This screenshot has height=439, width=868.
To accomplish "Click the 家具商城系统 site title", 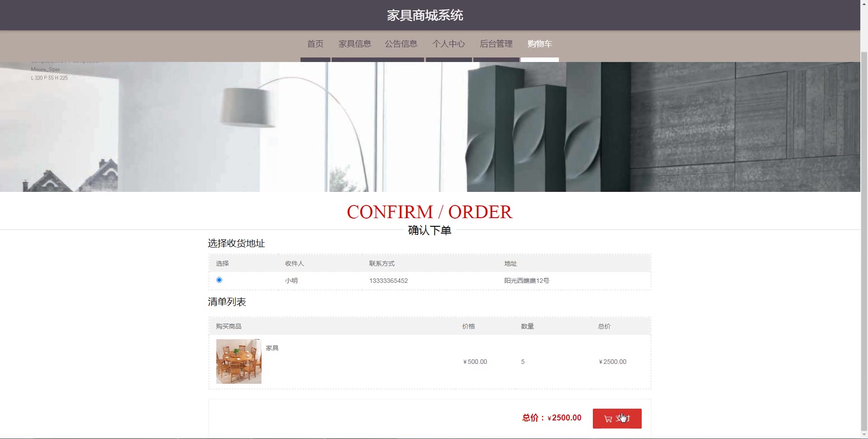I will (425, 15).
